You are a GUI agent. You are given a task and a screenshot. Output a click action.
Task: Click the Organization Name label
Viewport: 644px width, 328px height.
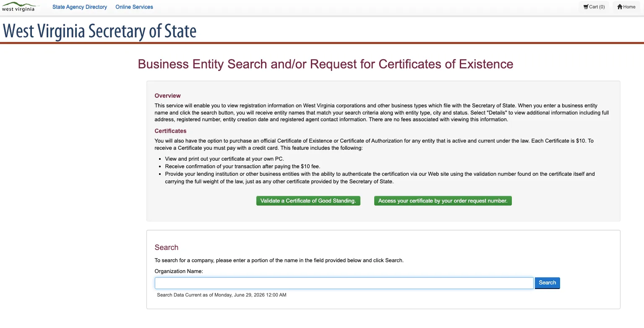179,271
